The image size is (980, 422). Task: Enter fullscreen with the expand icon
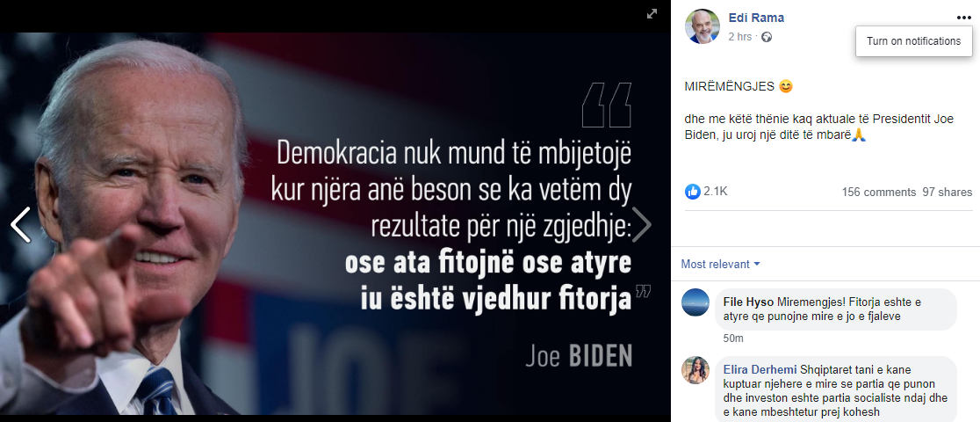652,13
